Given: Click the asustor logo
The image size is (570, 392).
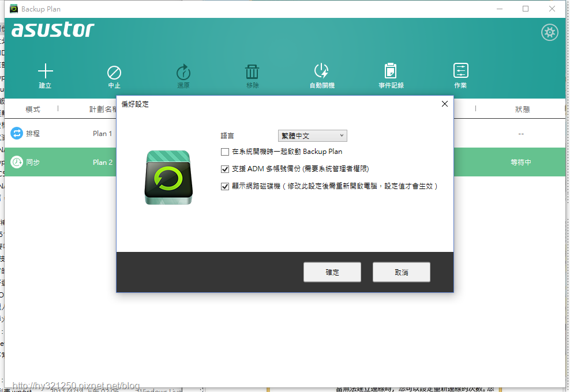Looking at the screenshot, I should click(x=53, y=29).
